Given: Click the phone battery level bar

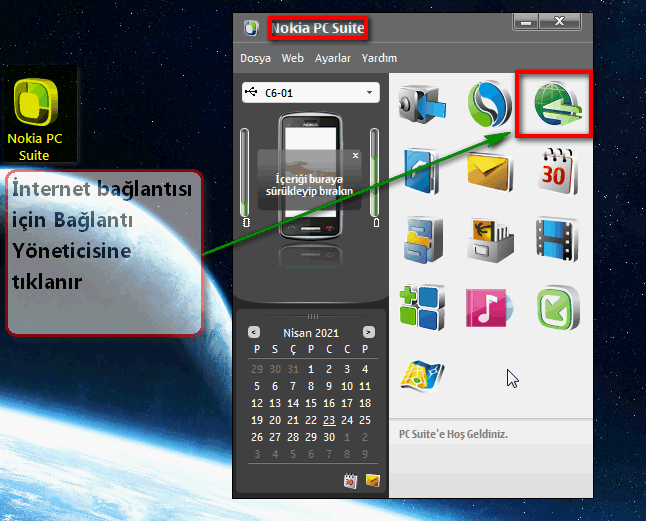Looking at the screenshot, I should [x=374, y=172].
